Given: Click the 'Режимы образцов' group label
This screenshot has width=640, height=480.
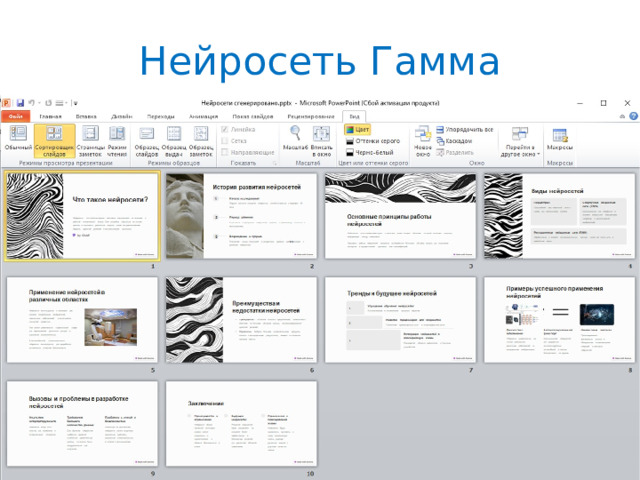Looking at the screenshot, I should tap(174, 163).
